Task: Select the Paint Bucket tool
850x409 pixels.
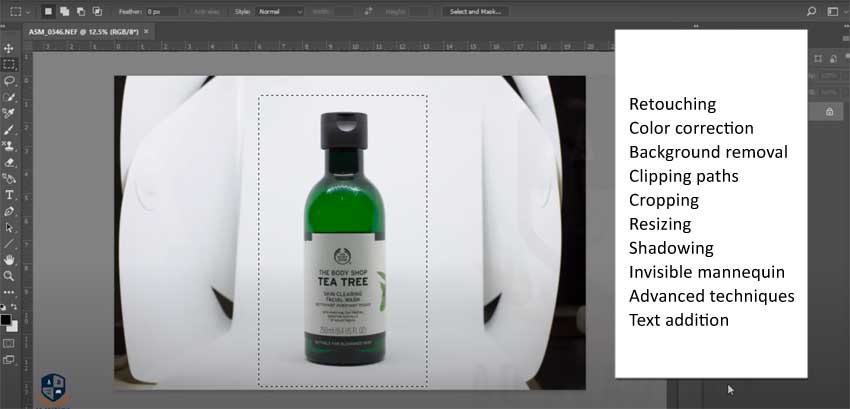Action: pyautogui.click(x=9, y=178)
